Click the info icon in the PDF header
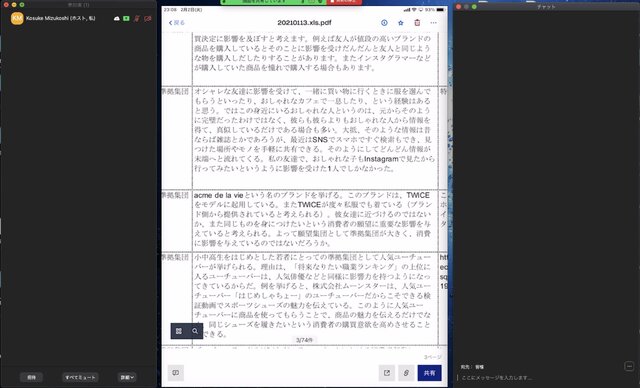640x388 pixels. pos(384,23)
